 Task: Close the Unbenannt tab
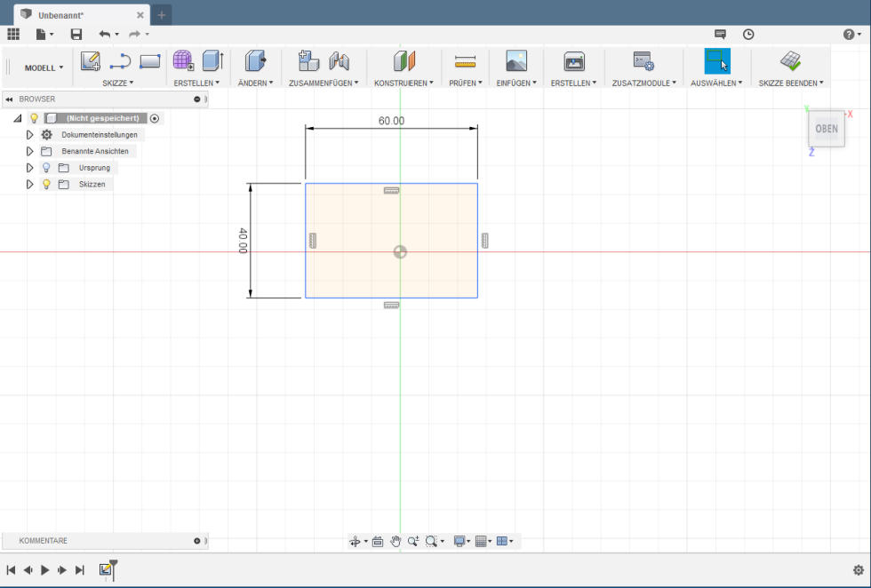tap(140, 15)
